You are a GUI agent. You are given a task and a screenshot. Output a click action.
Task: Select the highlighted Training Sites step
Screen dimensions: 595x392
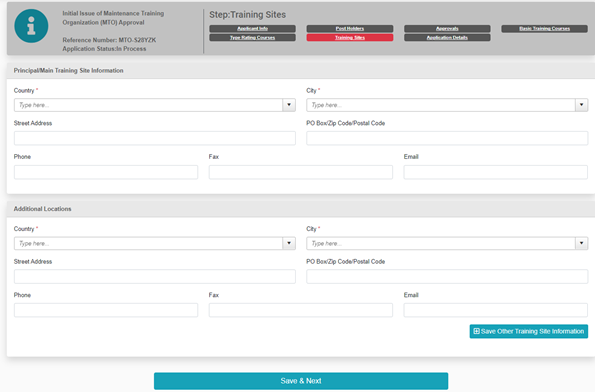(x=350, y=37)
